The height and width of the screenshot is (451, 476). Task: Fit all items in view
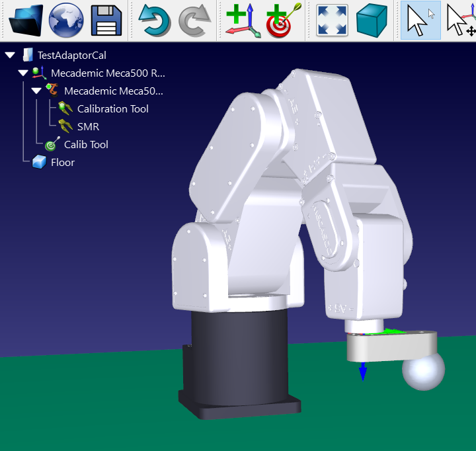[x=332, y=20]
